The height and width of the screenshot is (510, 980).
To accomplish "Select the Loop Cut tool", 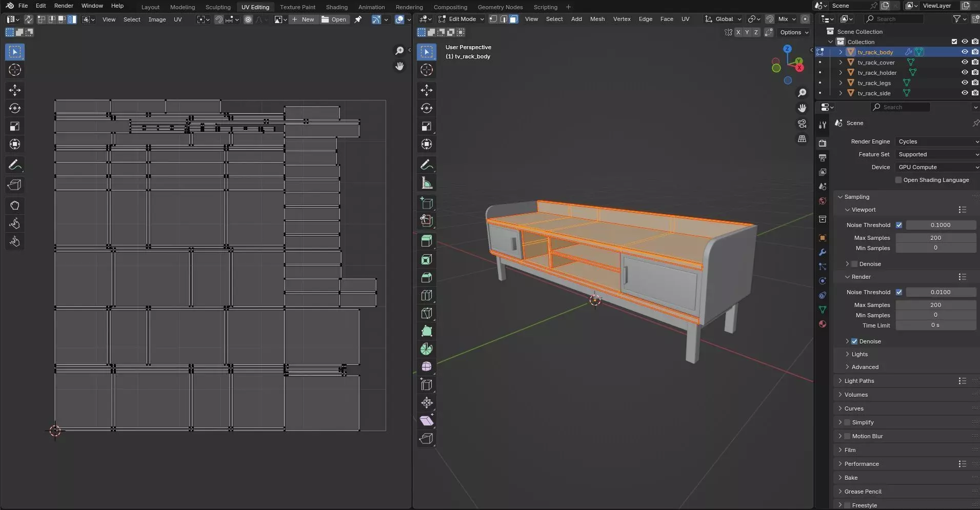I will [x=427, y=295].
